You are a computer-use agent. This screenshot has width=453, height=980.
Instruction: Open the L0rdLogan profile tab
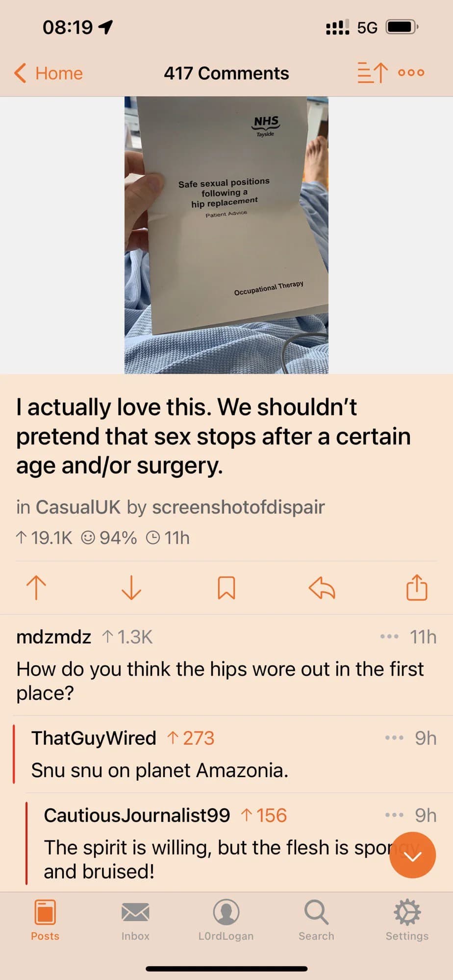tap(226, 920)
